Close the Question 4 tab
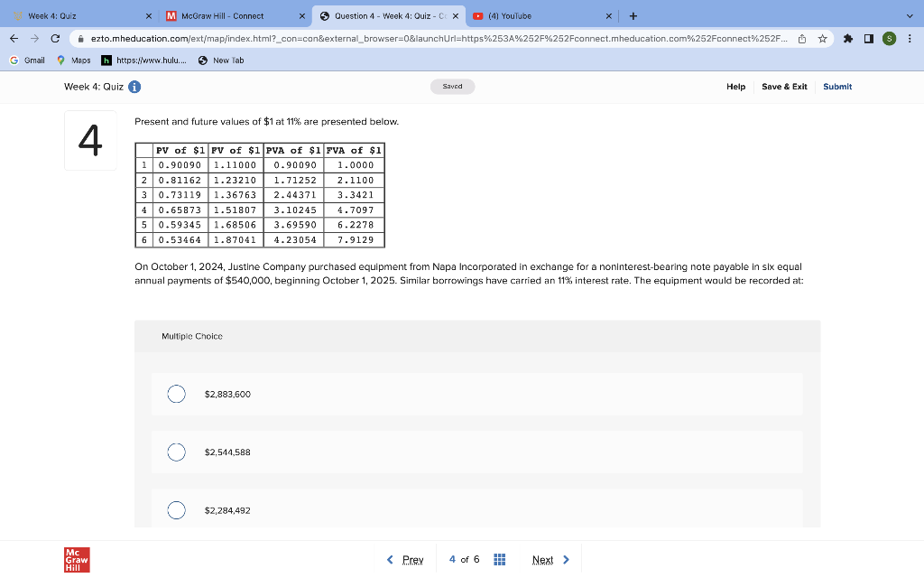 pos(456,16)
